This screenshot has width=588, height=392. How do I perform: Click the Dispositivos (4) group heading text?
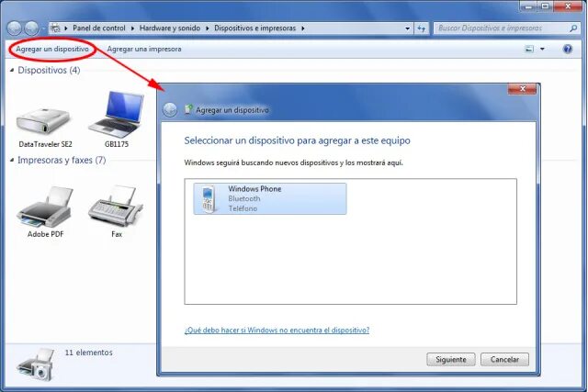click(49, 70)
